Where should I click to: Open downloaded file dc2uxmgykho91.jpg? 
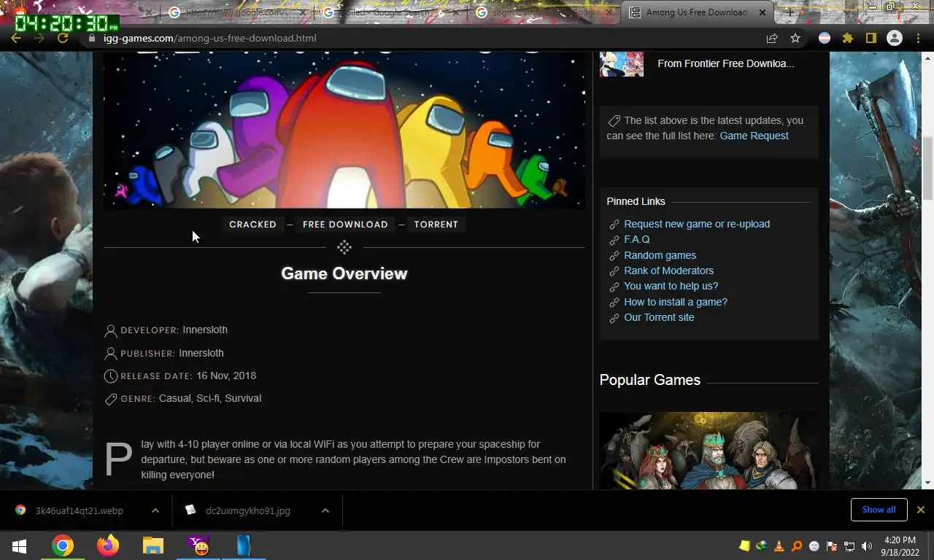click(247, 510)
